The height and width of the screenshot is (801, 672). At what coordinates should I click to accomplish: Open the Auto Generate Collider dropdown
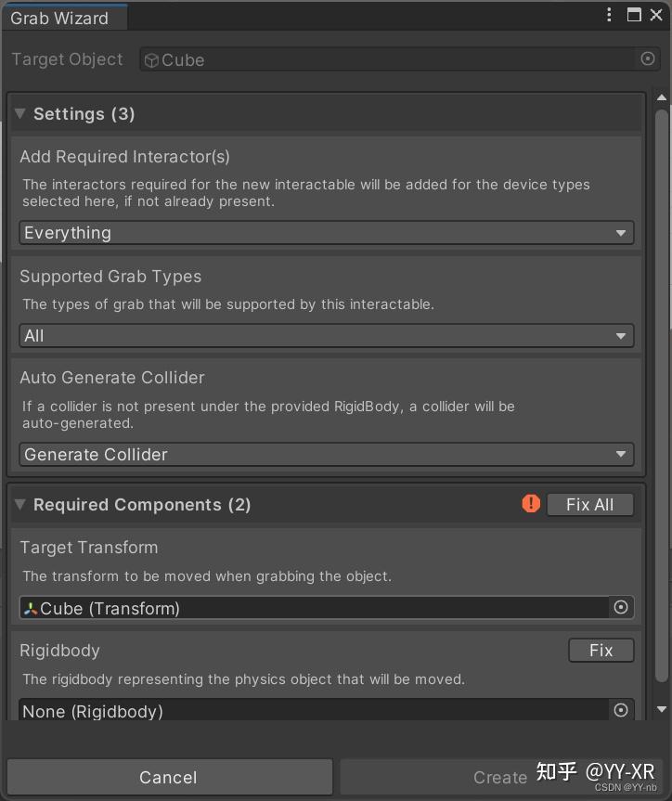[x=325, y=455]
